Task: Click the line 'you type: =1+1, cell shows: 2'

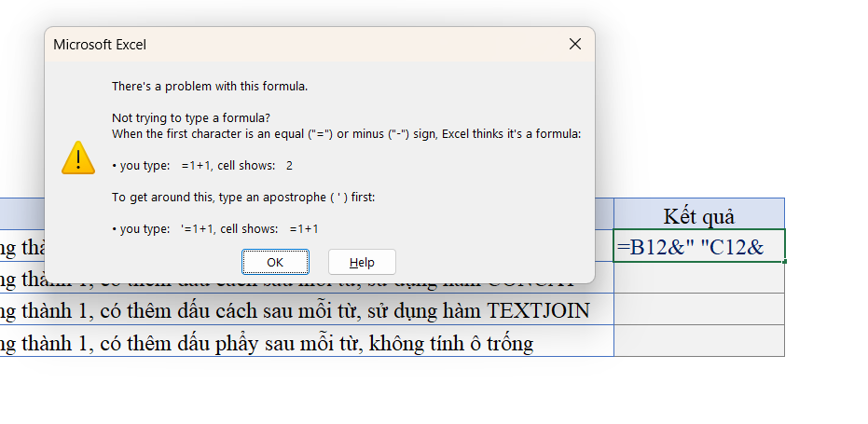Action: (202, 166)
